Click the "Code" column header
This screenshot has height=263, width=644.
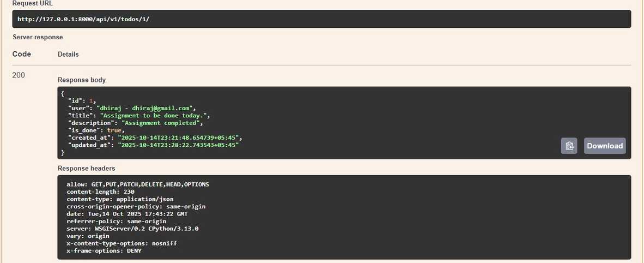(22, 55)
